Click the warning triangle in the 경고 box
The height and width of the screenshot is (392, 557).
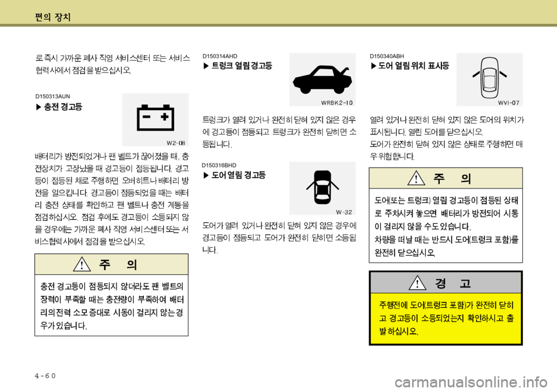pyautogui.click(x=417, y=283)
